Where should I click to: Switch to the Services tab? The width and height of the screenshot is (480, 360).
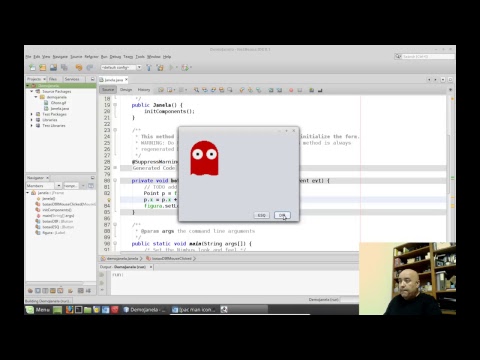click(x=72, y=79)
